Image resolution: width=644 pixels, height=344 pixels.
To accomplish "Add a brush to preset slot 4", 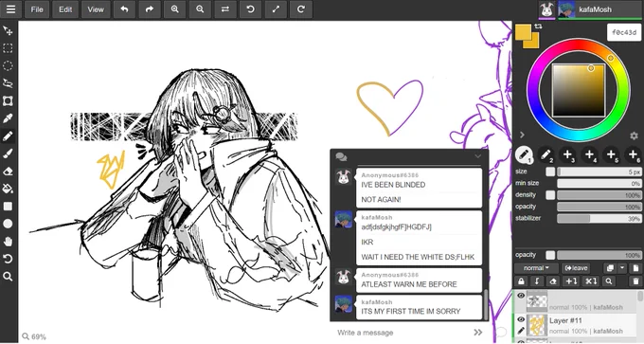I will [x=589, y=155].
